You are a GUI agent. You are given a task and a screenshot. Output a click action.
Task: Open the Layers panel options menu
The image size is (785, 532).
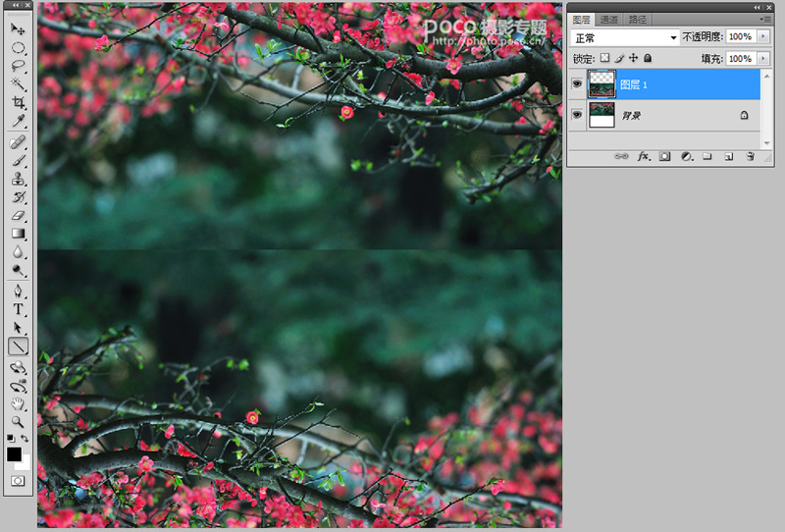coord(765,20)
